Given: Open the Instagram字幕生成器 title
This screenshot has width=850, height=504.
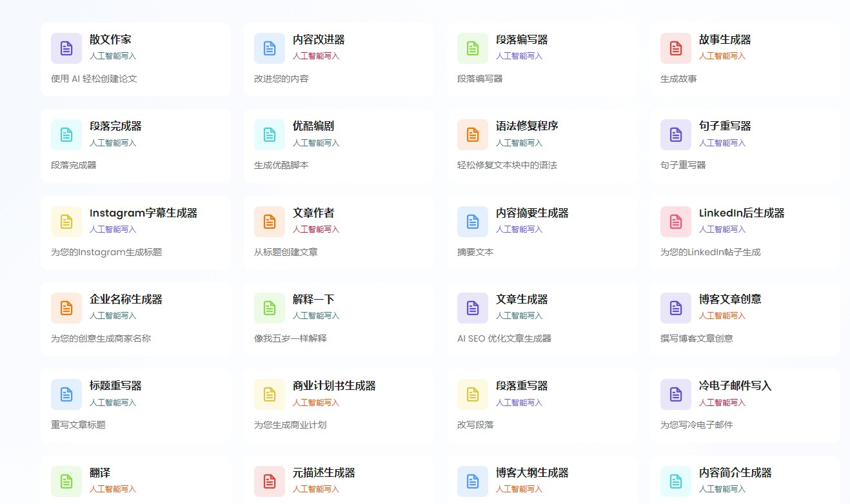Looking at the screenshot, I should click(x=143, y=213).
